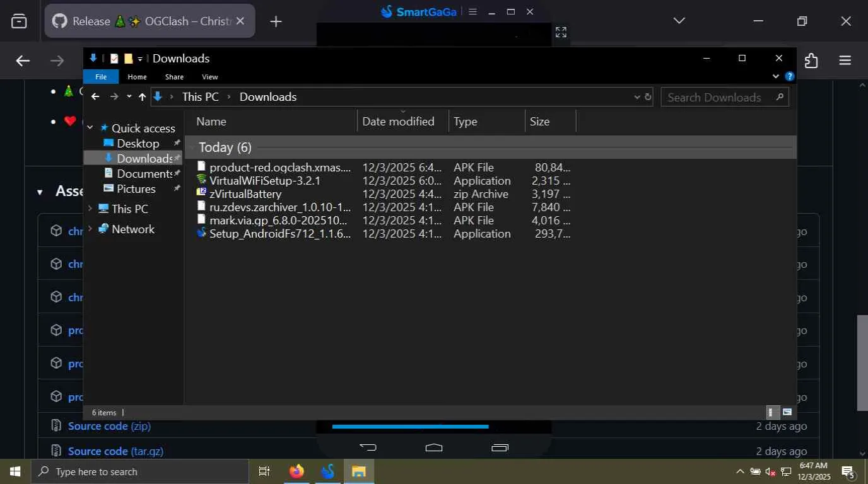Open the Customize Quick Access Toolbar dropdown
The image size is (868, 484).
[x=140, y=59]
